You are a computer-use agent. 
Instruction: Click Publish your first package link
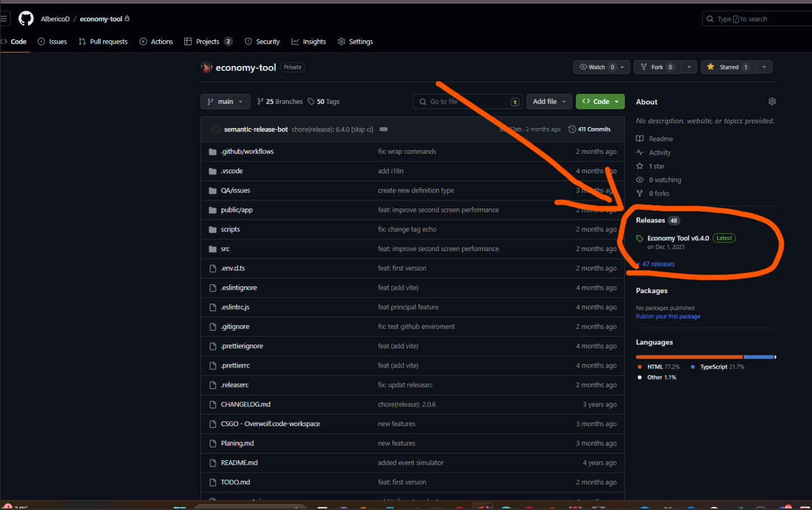pyautogui.click(x=668, y=317)
